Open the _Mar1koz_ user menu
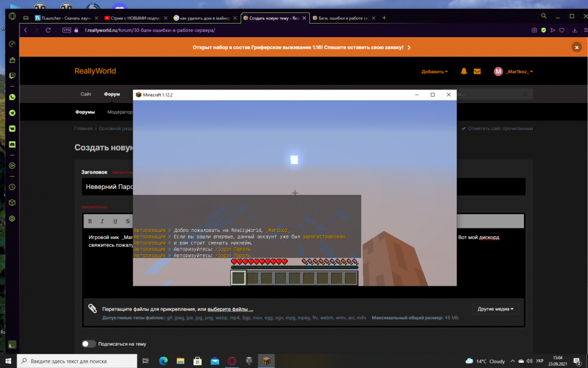This screenshot has width=588, height=368. click(x=513, y=71)
